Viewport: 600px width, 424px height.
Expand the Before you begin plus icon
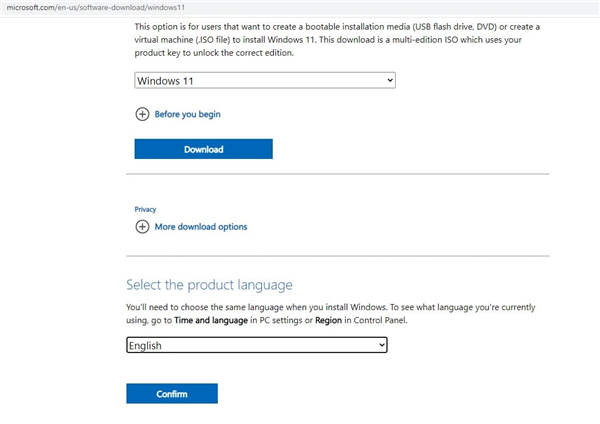pos(141,114)
